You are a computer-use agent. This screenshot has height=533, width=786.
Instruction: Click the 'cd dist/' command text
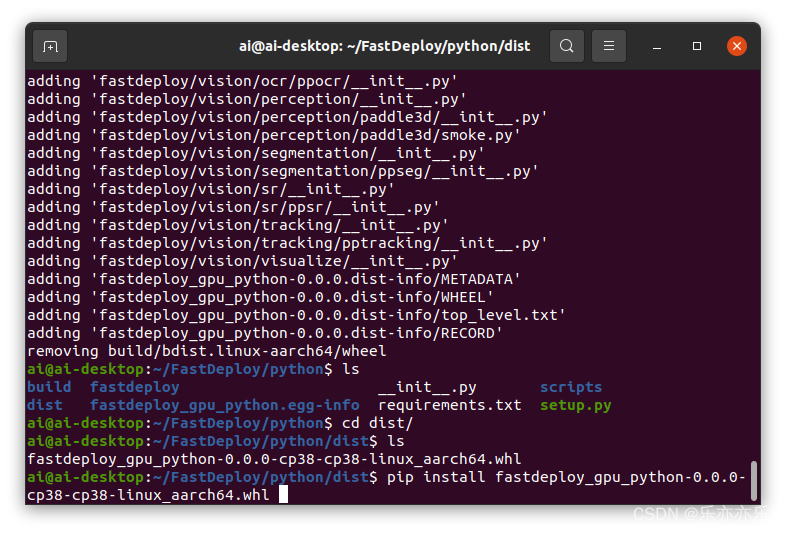coord(377,423)
